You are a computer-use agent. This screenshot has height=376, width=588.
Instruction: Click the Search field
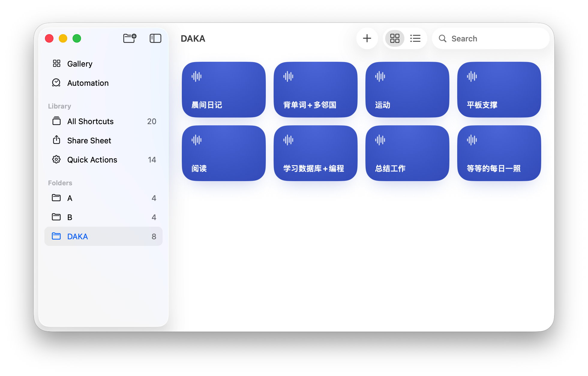(495, 38)
